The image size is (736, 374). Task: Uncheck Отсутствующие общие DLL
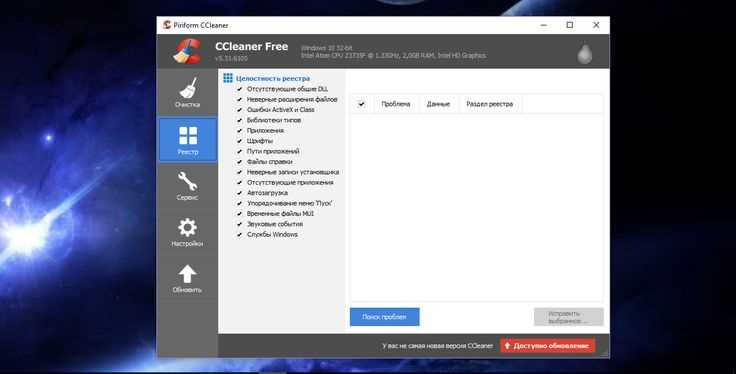pos(239,89)
